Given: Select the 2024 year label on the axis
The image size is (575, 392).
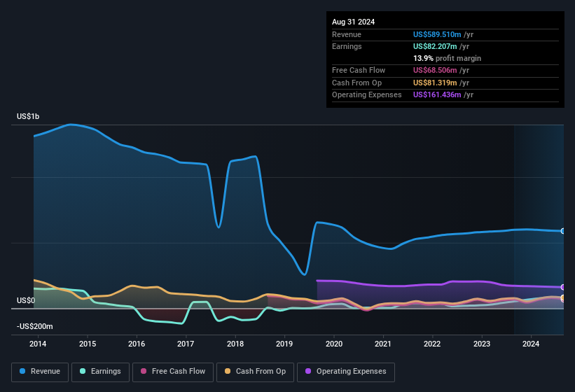Looking at the screenshot, I should (531, 344).
